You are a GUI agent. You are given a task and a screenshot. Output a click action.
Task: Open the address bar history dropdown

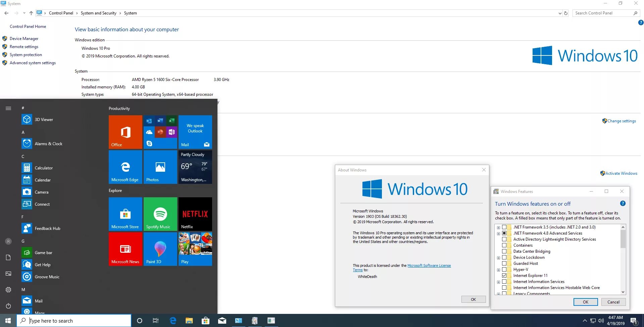click(x=560, y=13)
